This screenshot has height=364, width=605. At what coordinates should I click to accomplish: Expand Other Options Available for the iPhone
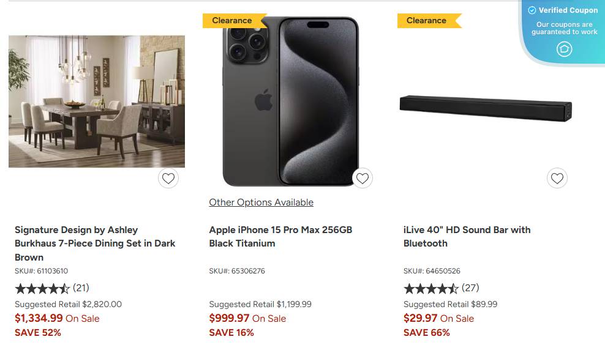[x=261, y=202]
